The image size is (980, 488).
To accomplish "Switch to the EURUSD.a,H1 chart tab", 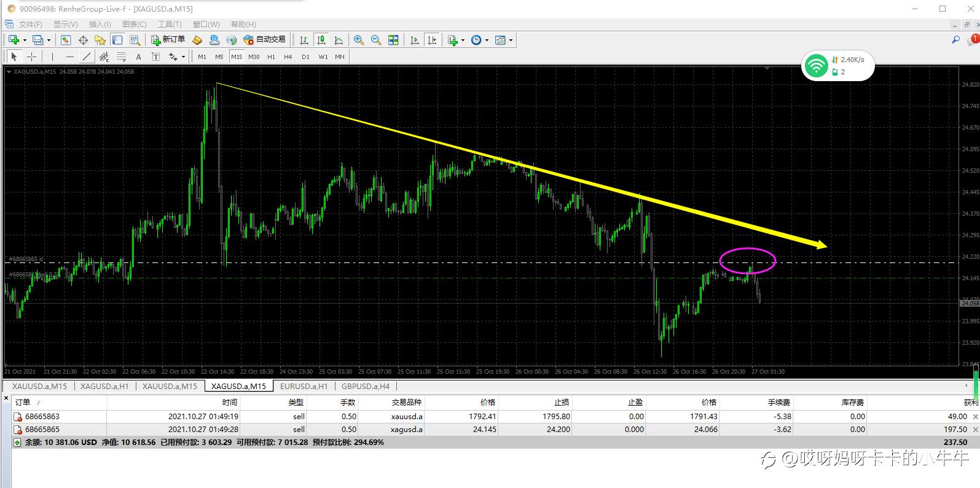I will (304, 386).
